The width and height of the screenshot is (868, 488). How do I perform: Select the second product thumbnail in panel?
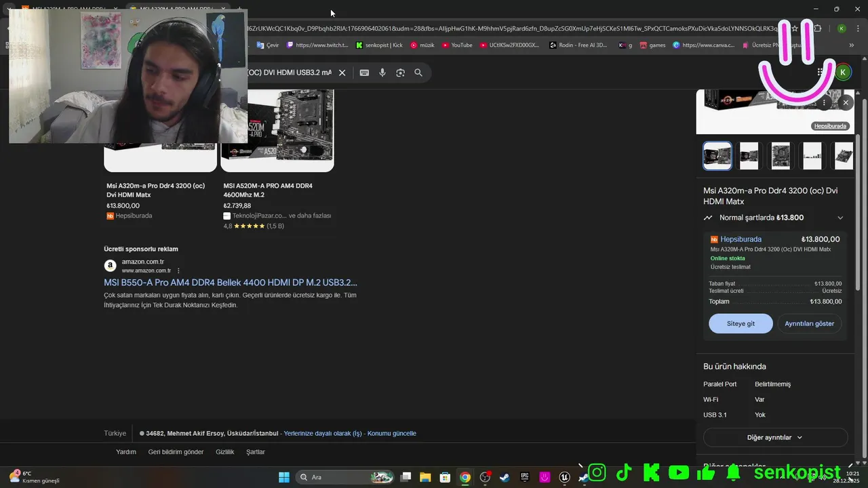749,156
